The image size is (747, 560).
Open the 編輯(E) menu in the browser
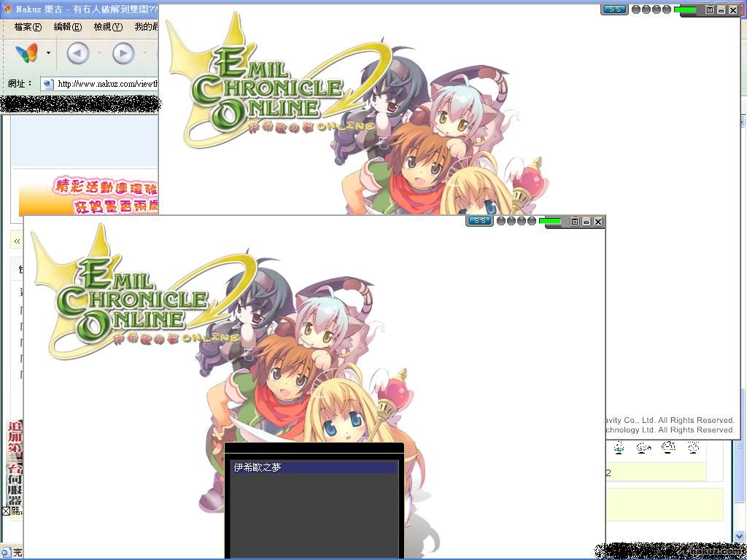(x=68, y=27)
